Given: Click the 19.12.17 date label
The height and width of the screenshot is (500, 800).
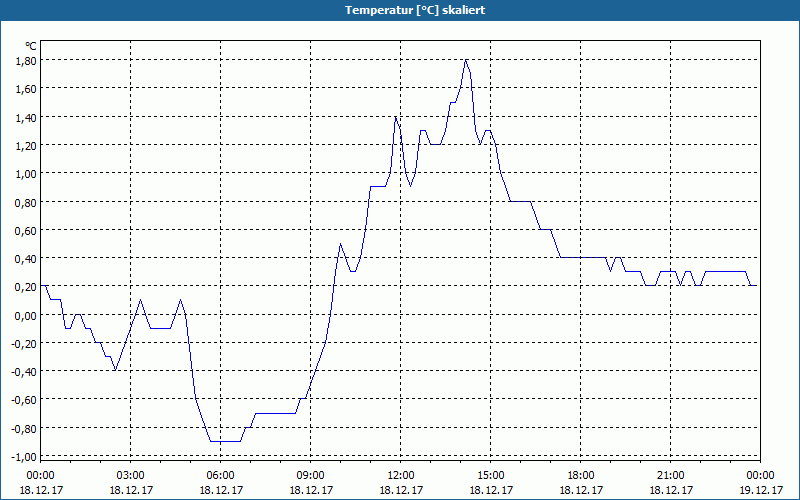Looking at the screenshot, I should click(761, 490).
